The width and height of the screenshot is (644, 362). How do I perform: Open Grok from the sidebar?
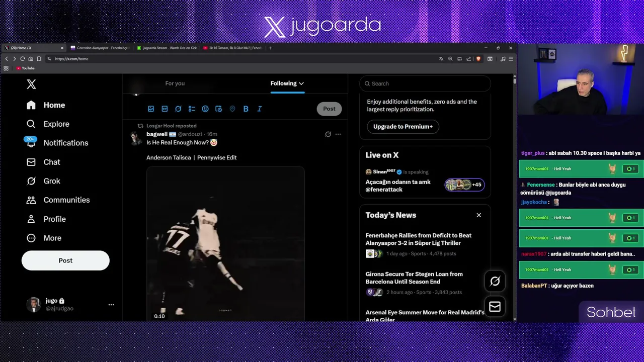pos(43,181)
